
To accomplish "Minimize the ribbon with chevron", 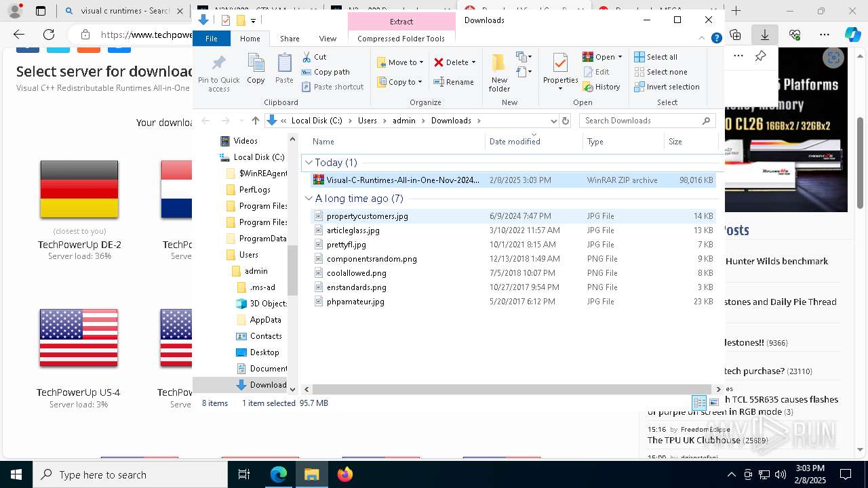I will coord(702,39).
